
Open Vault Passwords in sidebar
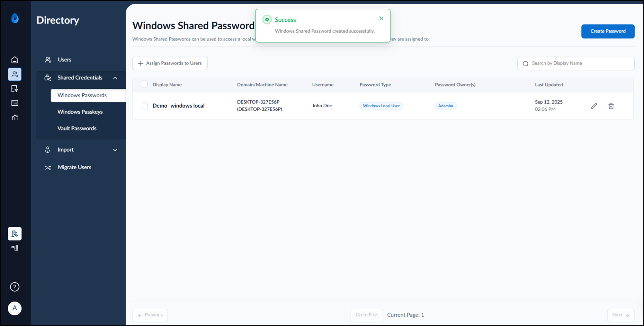tap(77, 128)
